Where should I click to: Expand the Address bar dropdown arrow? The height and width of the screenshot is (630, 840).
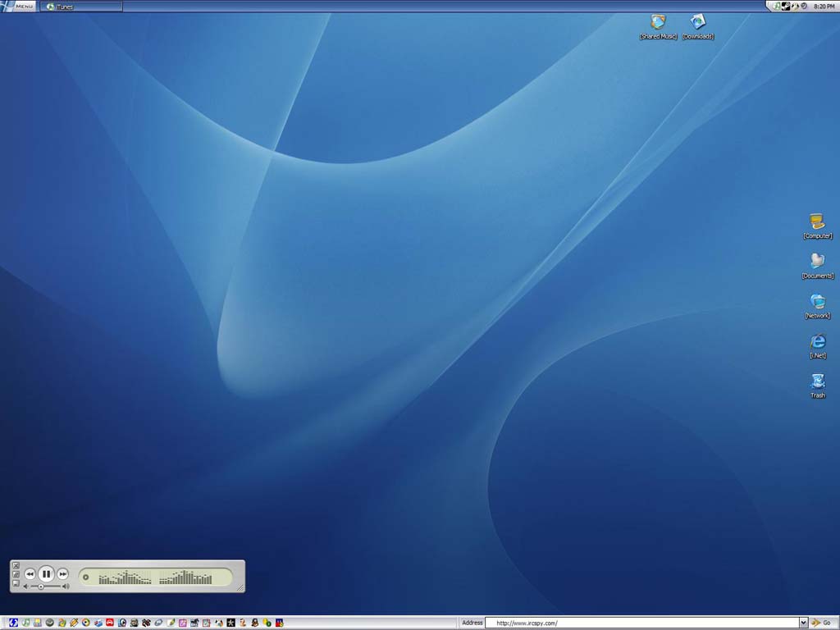pyautogui.click(x=803, y=623)
